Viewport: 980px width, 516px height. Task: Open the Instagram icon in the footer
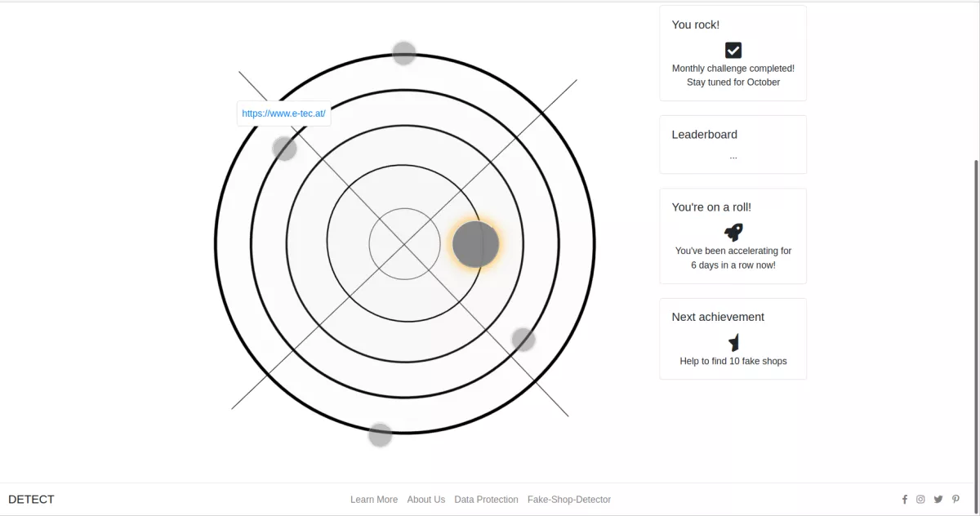920,499
